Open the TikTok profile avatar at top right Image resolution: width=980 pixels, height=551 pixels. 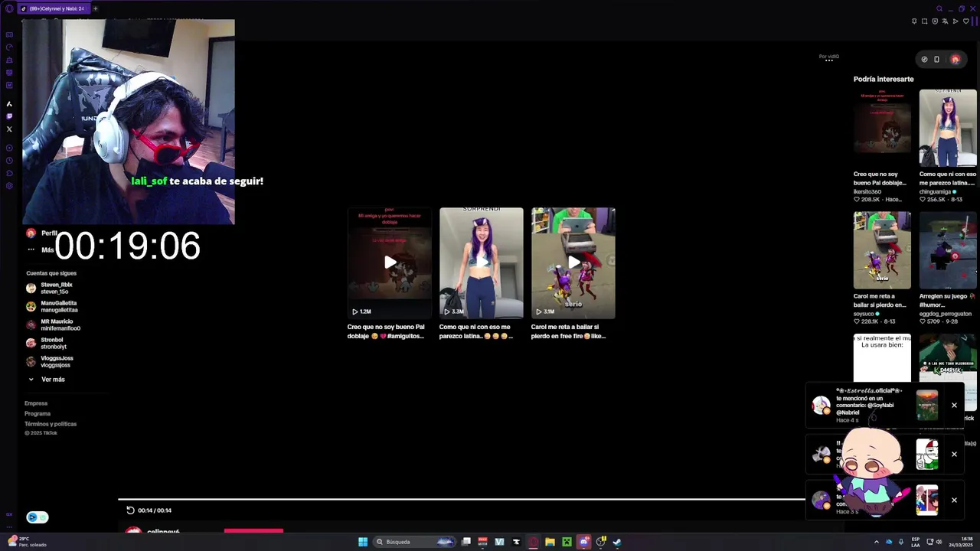click(955, 59)
